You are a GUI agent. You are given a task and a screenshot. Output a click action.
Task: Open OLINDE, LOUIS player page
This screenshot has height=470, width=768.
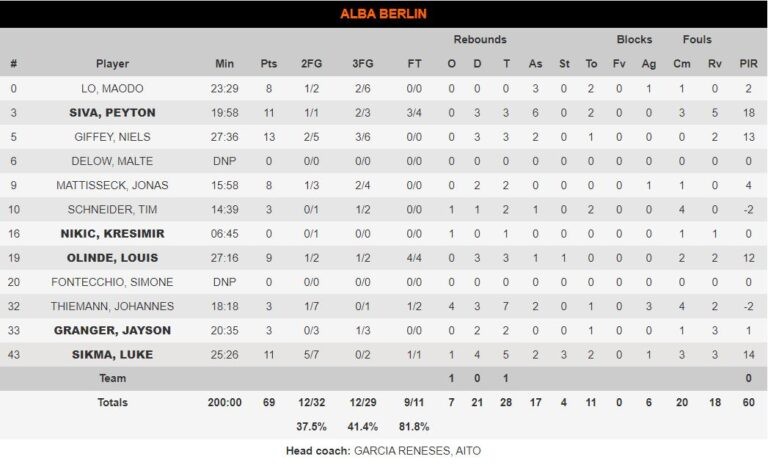pyautogui.click(x=112, y=258)
